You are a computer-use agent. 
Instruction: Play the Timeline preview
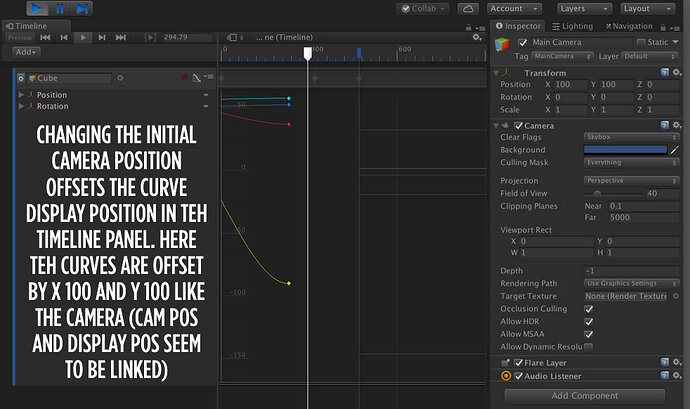83,37
